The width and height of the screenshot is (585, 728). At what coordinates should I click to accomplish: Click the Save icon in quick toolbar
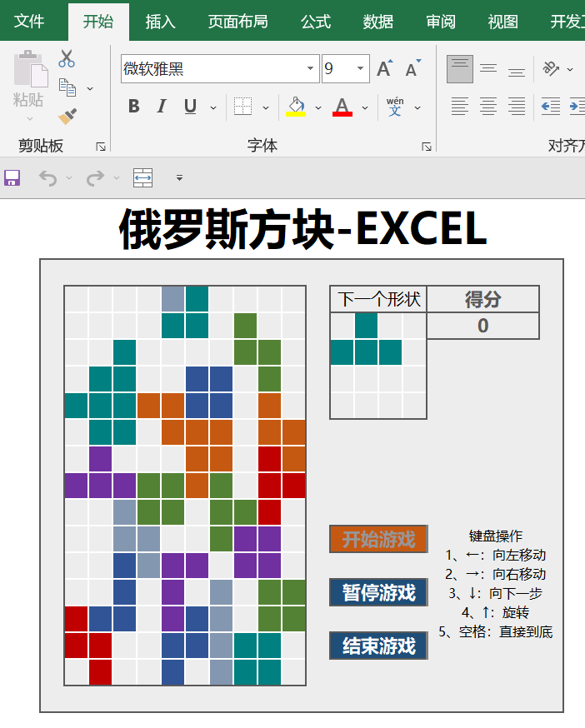pyautogui.click(x=12, y=177)
